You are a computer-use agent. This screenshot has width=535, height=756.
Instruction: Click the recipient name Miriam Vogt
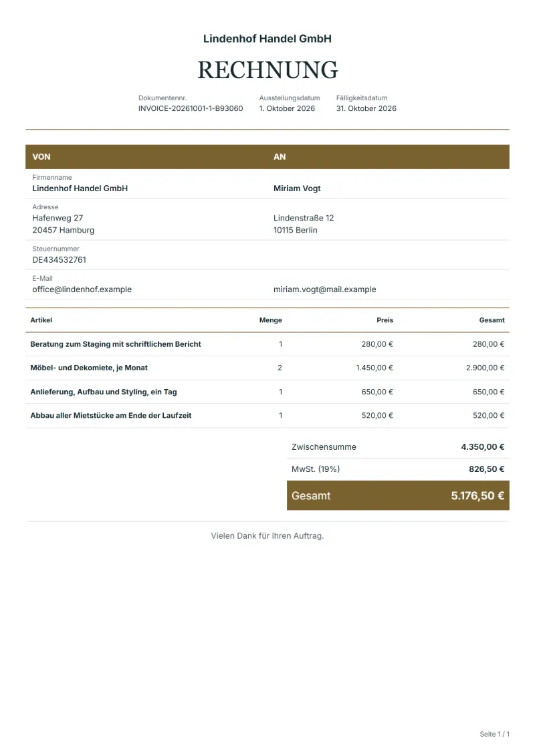(x=297, y=188)
